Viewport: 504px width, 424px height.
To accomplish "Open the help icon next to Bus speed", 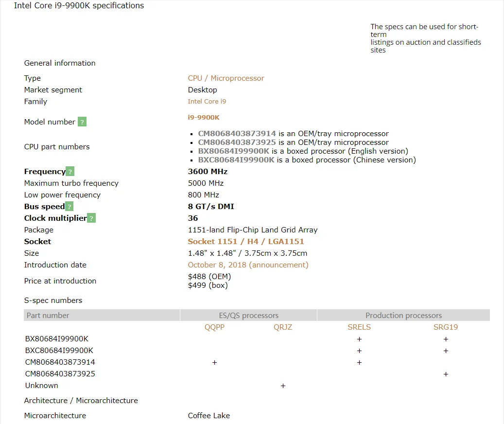I will click(x=69, y=206).
